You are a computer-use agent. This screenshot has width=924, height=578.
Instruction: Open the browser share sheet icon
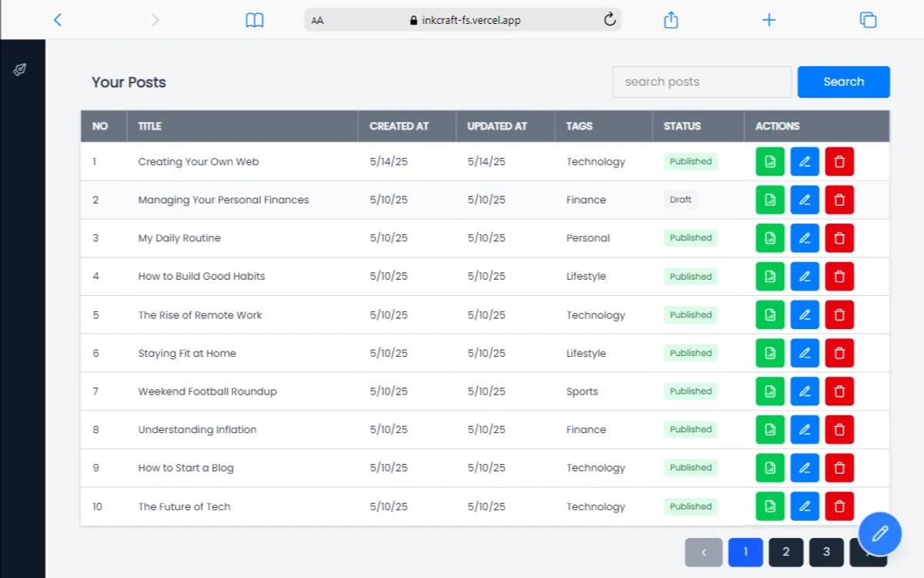671,20
